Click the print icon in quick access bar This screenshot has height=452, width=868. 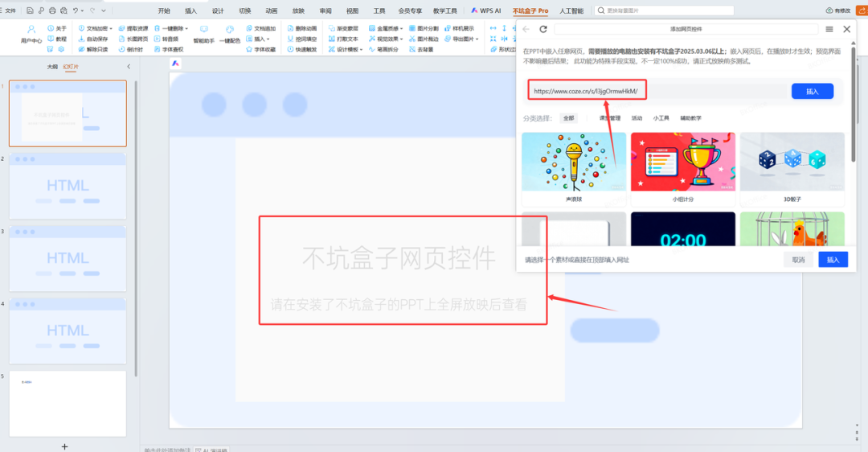point(52,10)
